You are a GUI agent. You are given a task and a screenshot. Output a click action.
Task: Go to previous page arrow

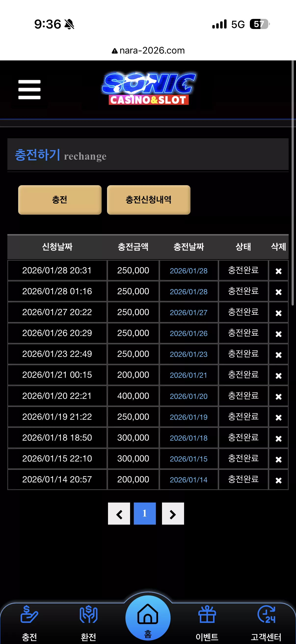(x=119, y=513)
